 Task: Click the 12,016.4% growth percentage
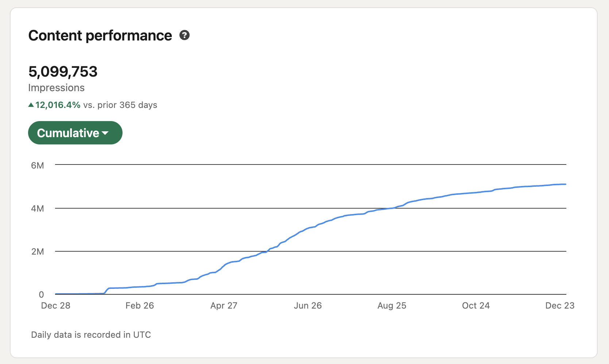pos(57,105)
